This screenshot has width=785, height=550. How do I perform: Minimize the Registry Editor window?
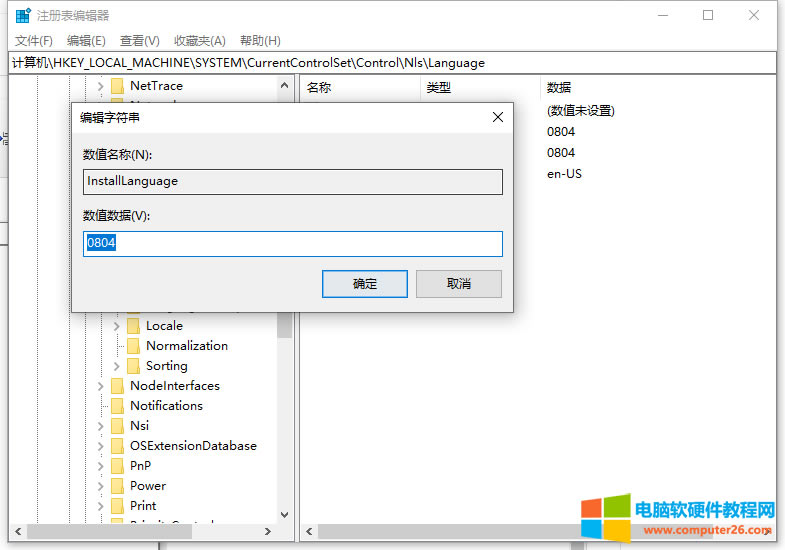click(663, 16)
